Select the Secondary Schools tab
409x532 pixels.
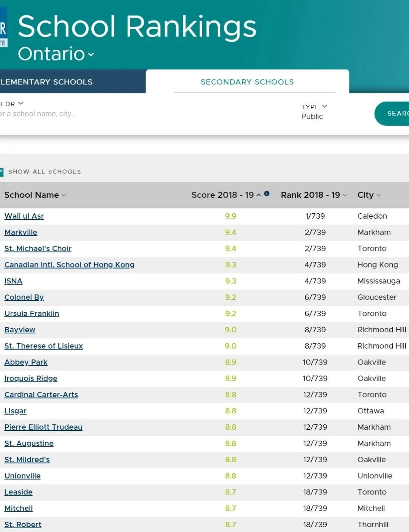pyautogui.click(x=247, y=82)
